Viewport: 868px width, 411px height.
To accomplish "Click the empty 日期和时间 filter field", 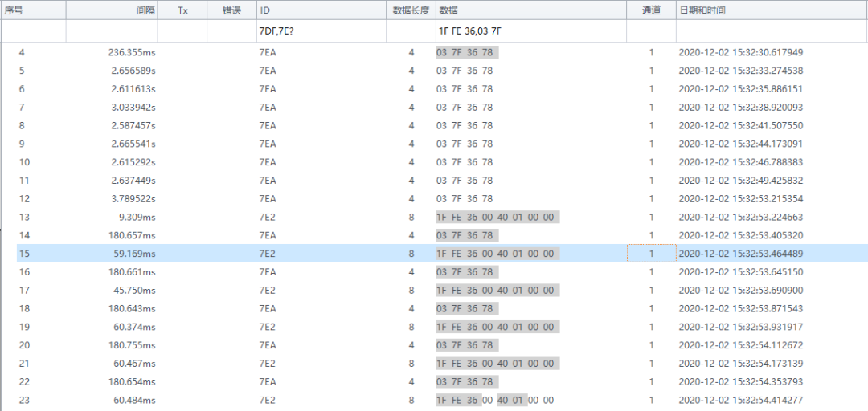I will 772,31.
